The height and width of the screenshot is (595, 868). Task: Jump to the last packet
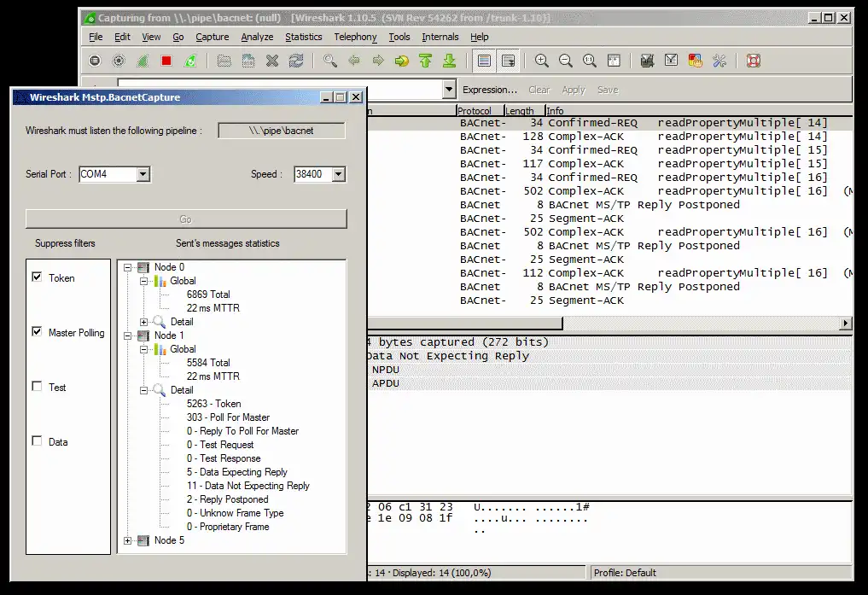[x=449, y=61]
